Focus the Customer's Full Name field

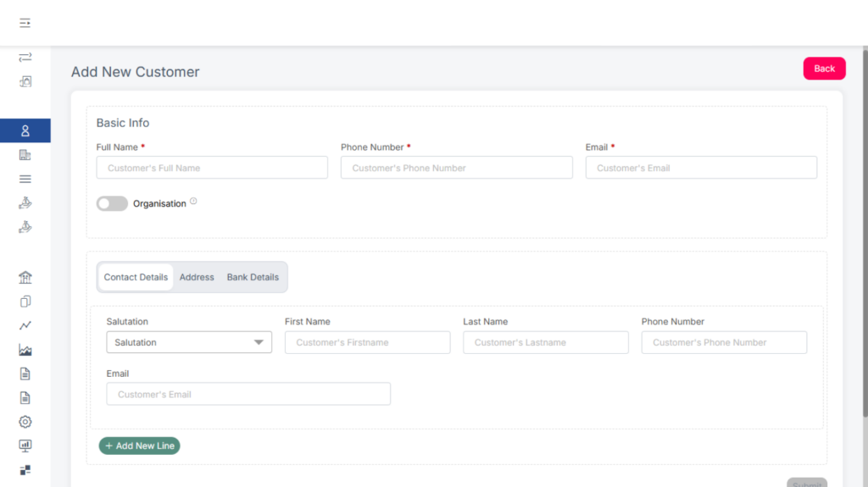[212, 168]
